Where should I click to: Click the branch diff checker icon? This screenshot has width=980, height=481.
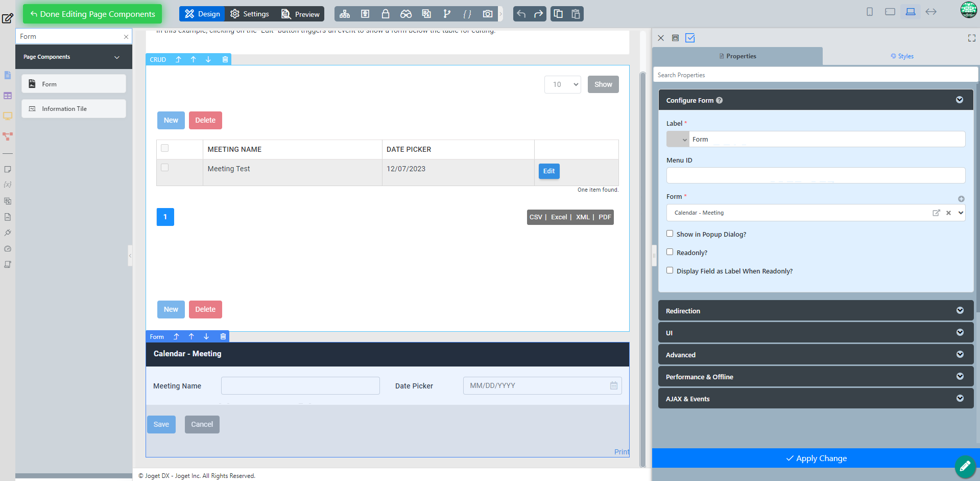coord(447,14)
